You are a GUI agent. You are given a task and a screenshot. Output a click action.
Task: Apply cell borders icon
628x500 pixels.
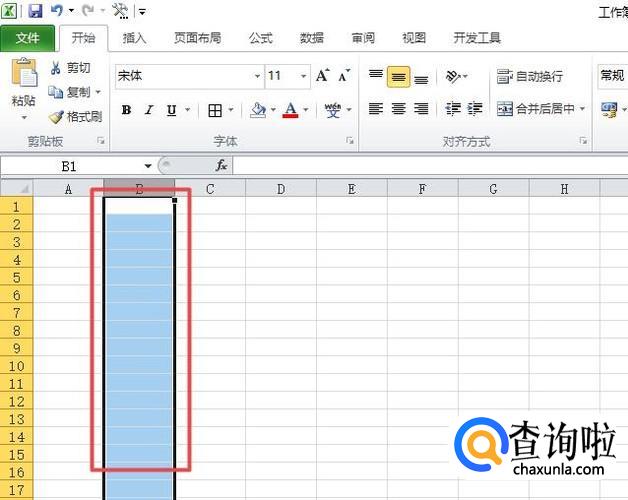pyautogui.click(x=215, y=110)
